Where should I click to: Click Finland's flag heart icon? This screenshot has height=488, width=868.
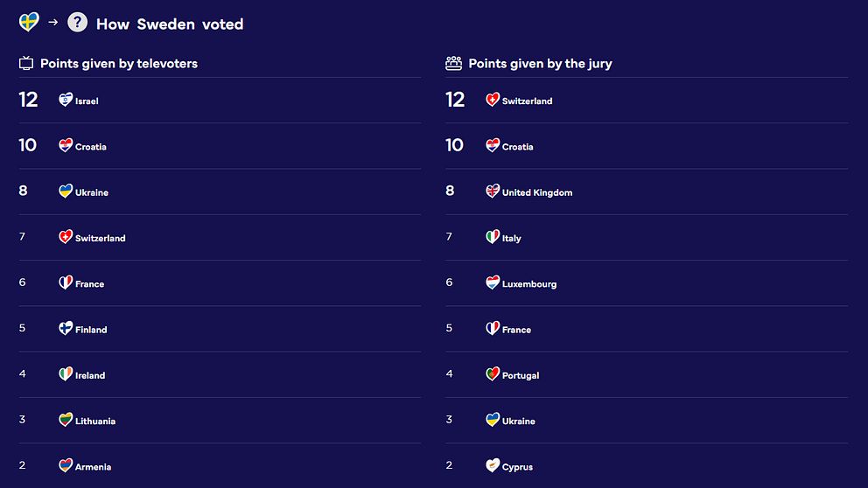66,328
